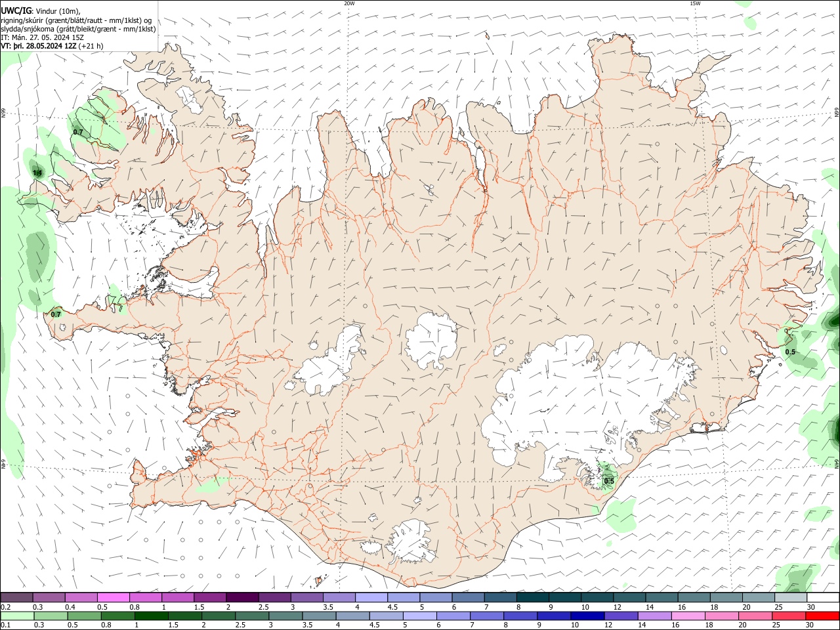Click the 20W longitude label
The image size is (840, 630).
(349, 3)
